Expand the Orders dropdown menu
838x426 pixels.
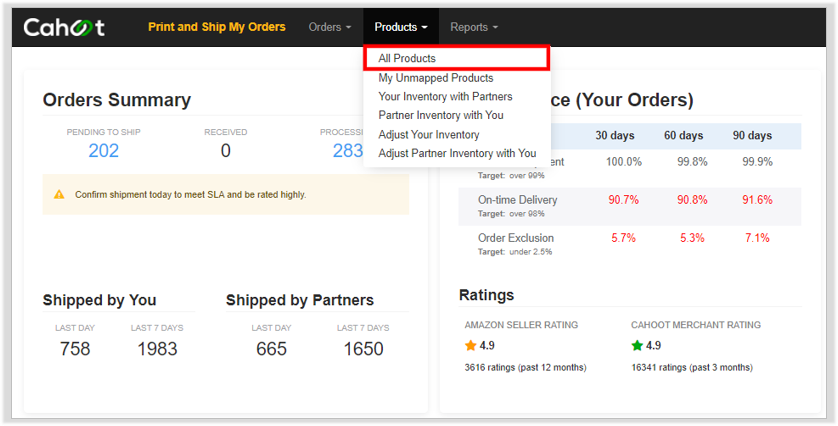click(330, 27)
